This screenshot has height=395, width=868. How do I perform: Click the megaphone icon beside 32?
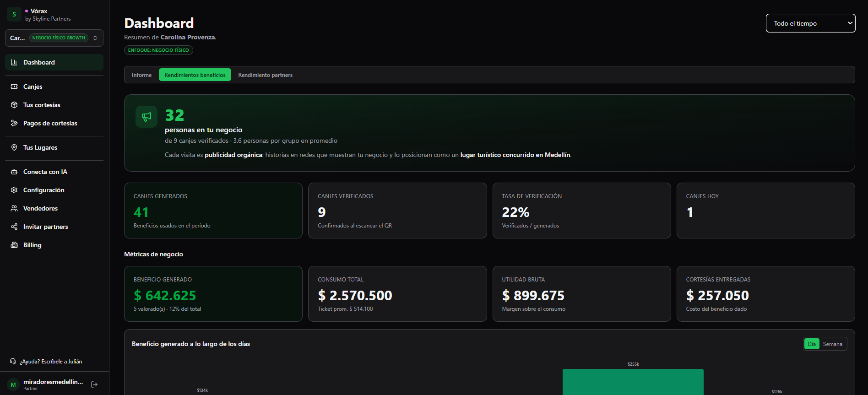pyautogui.click(x=146, y=117)
